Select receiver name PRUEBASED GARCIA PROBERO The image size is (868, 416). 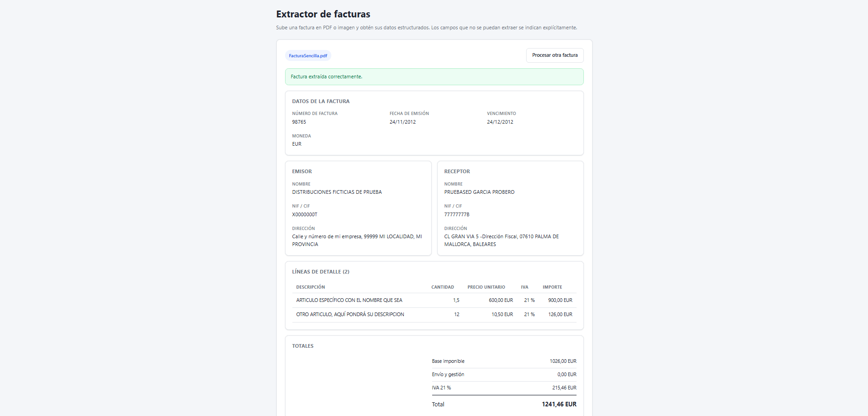[479, 192]
